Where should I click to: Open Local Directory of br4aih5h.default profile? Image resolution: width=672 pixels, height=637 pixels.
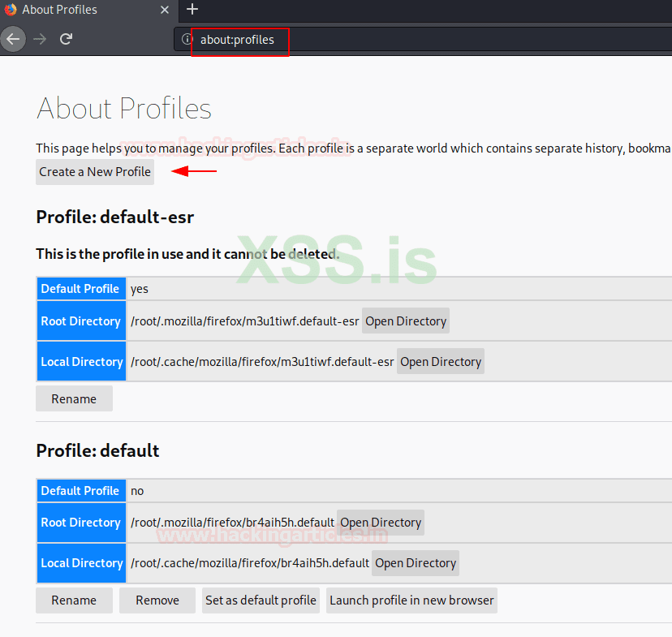[x=416, y=563]
